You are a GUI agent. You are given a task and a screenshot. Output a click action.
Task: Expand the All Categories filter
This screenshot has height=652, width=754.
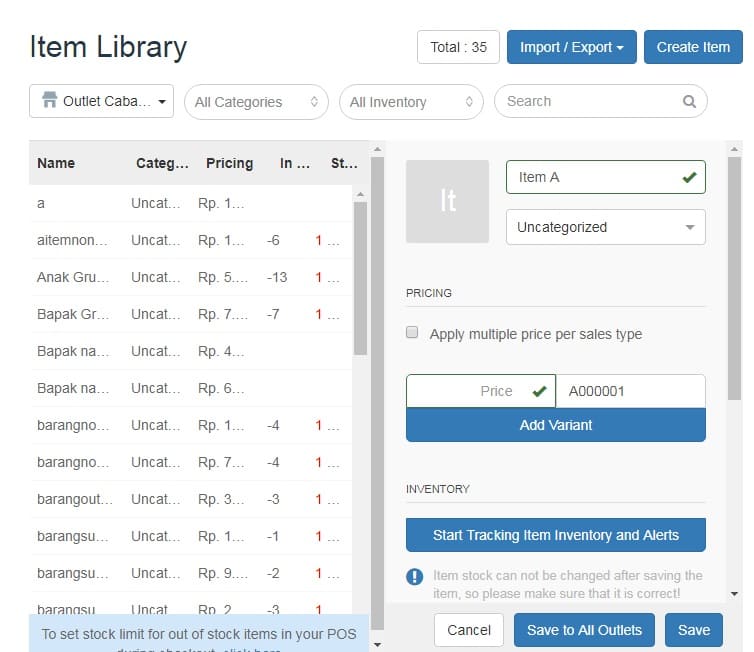pos(256,102)
